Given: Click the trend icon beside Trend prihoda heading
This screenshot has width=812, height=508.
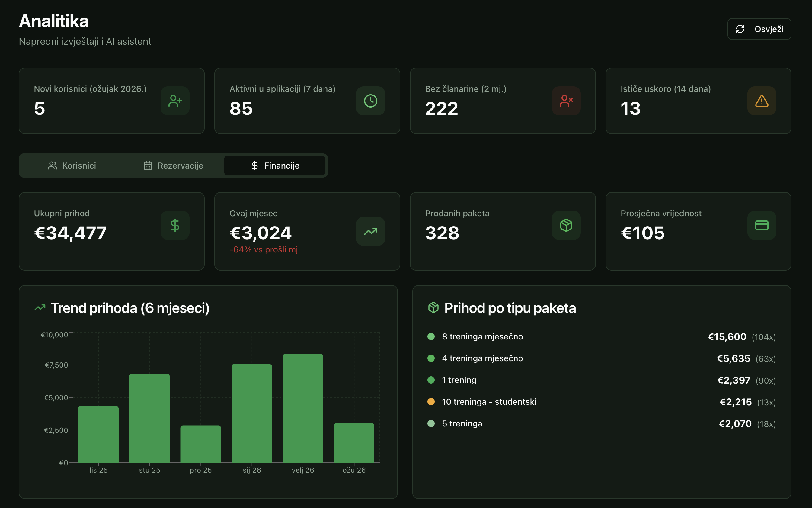Looking at the screenshot, I should coord(40,307).
